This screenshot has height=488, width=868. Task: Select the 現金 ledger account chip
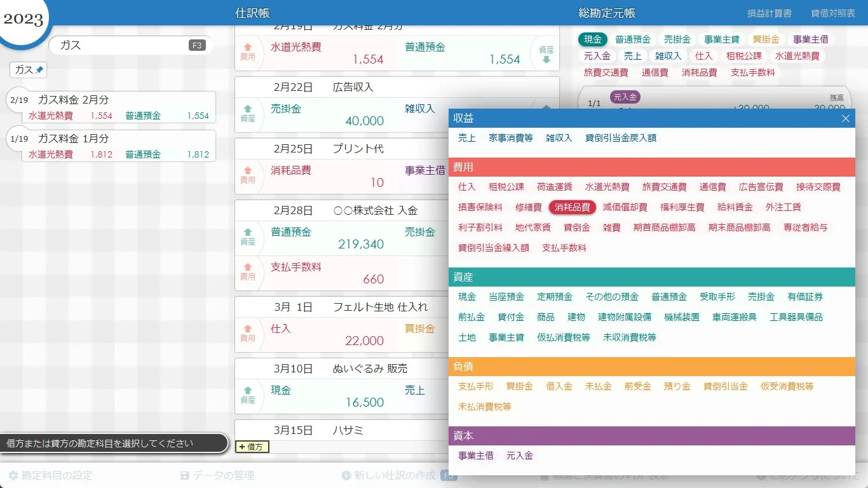pos(593,39)
